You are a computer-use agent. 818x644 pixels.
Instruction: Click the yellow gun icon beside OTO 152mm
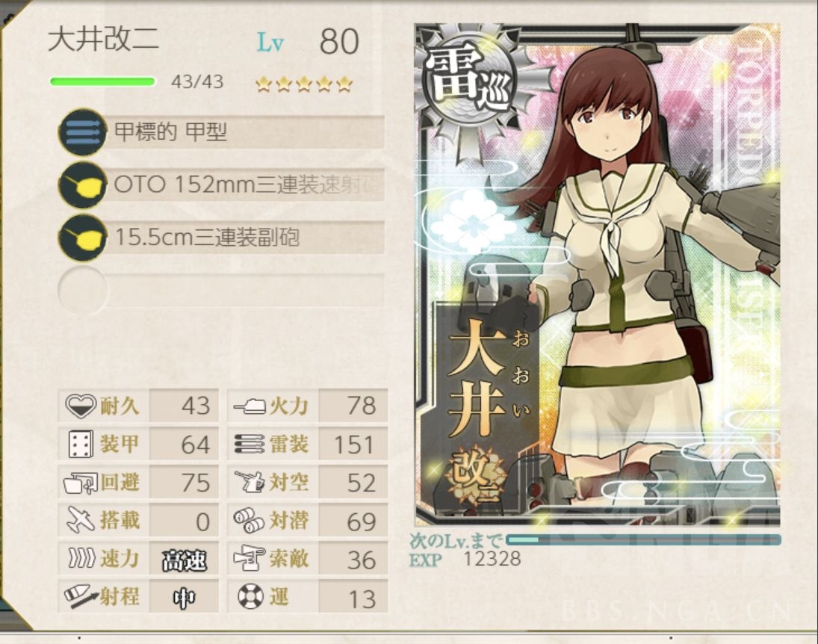tap(82, 185)
